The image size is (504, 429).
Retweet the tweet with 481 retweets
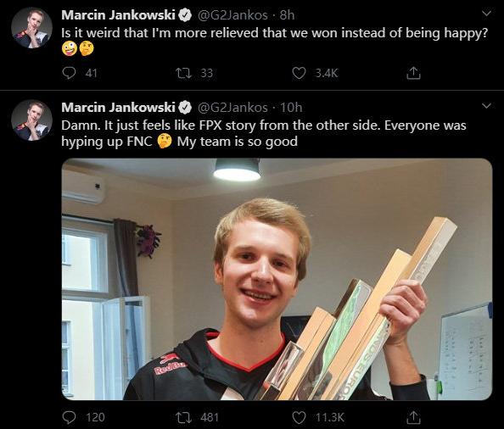pyautogui.click(x=184, y=417)
